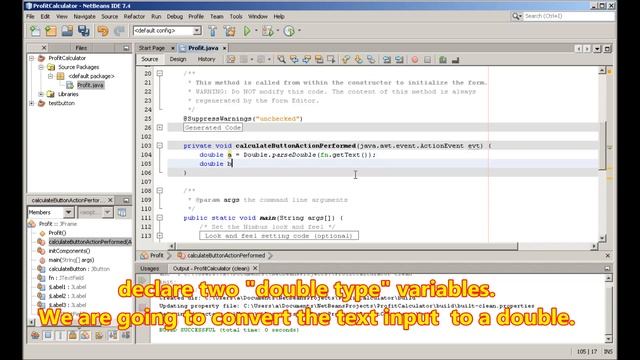This screenshot has height=360, width=640.
Task: Click the search magnifier icon beside Search field
Action: (x=516, y=16)
